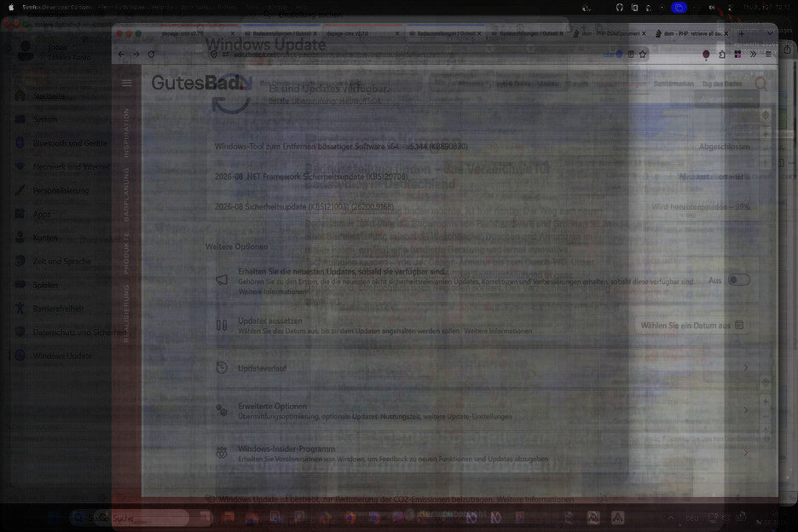Click the headphones icon in macOS menu bar
798x532 pixels.
(619, 7)
